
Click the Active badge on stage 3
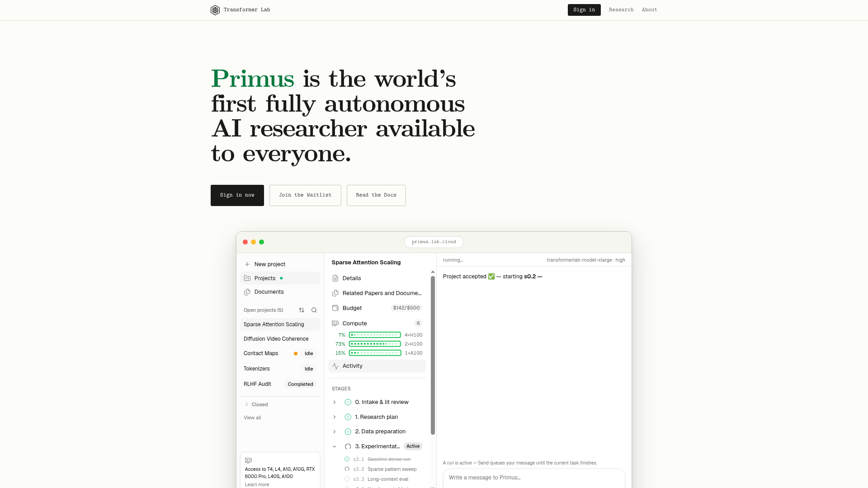pos(413,446)
